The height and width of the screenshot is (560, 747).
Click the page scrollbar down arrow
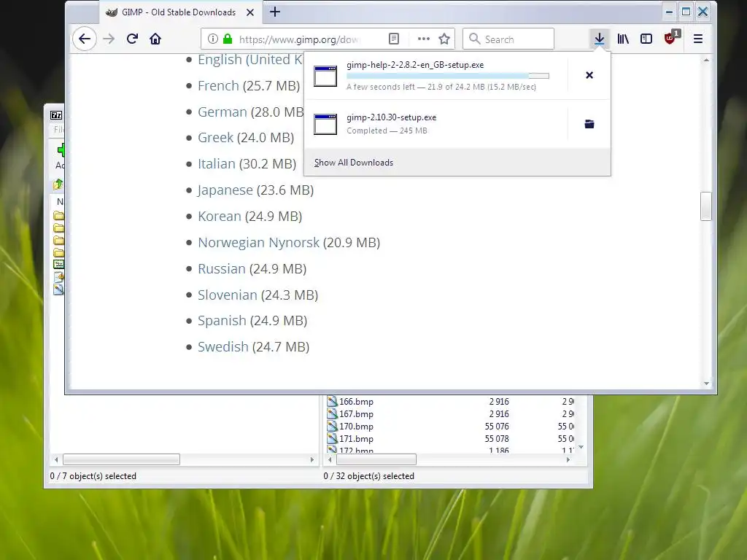[706, 384]
